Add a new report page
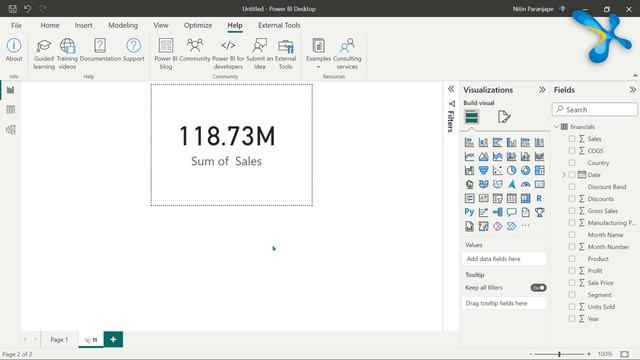The image size is (640, 360). click(113, 340)
